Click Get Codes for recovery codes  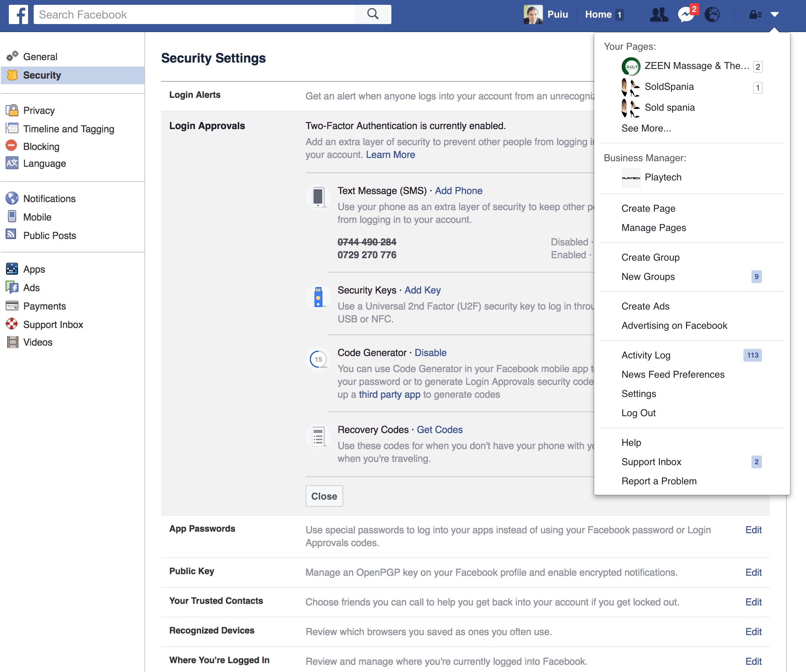439,430
